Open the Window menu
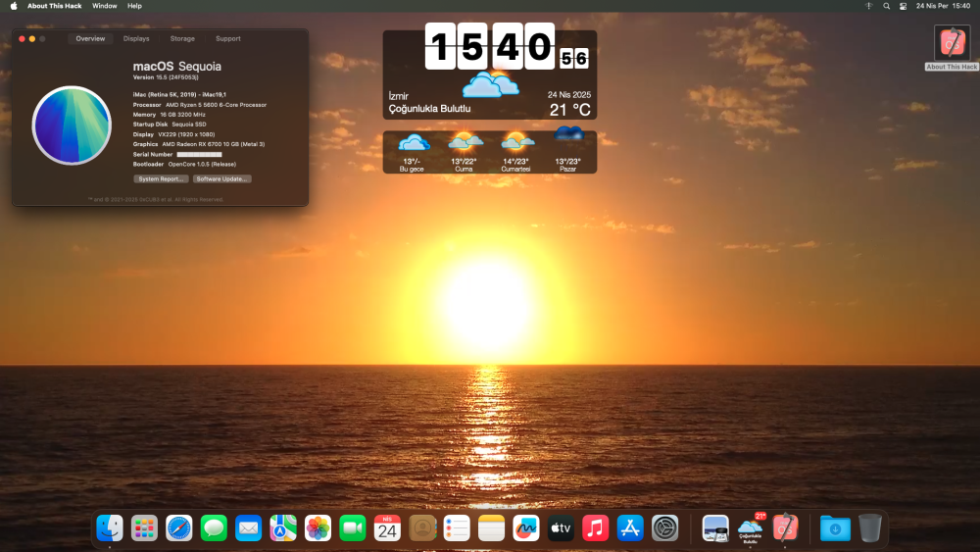980x552 pixels. [105, 6]
